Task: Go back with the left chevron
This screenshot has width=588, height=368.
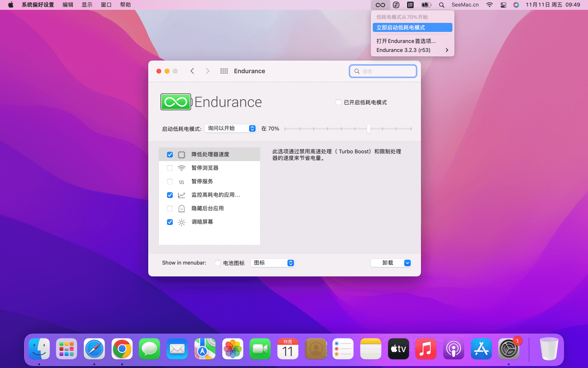Action: click(192, 71)
